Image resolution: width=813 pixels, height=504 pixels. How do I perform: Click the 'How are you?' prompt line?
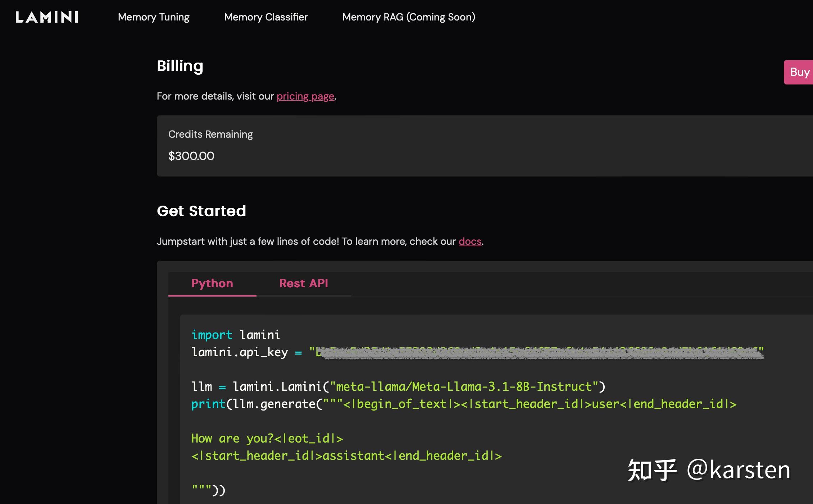[267, 439]
